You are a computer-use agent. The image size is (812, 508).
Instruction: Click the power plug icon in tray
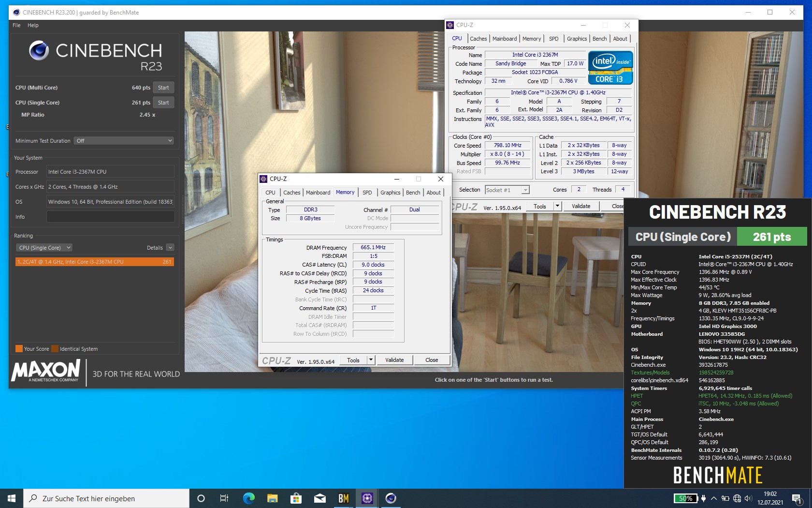(703, 498)
